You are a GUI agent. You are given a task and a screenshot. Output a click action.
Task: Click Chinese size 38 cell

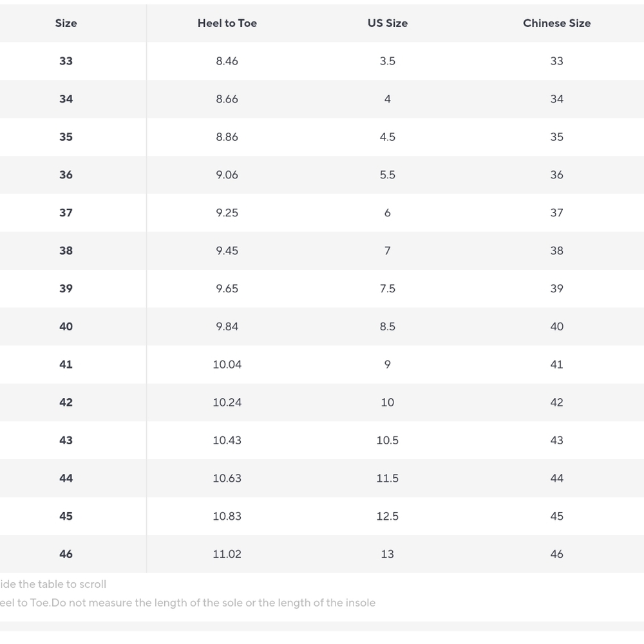556,251
